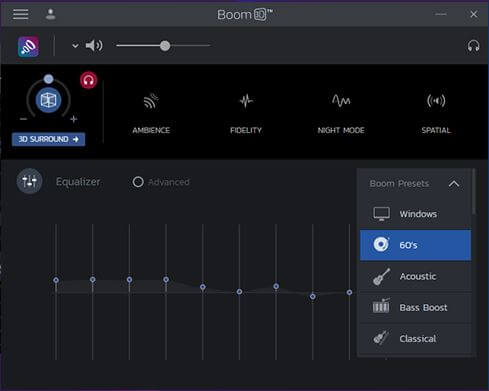Open the output device dropdown chevron

point(75,46)
